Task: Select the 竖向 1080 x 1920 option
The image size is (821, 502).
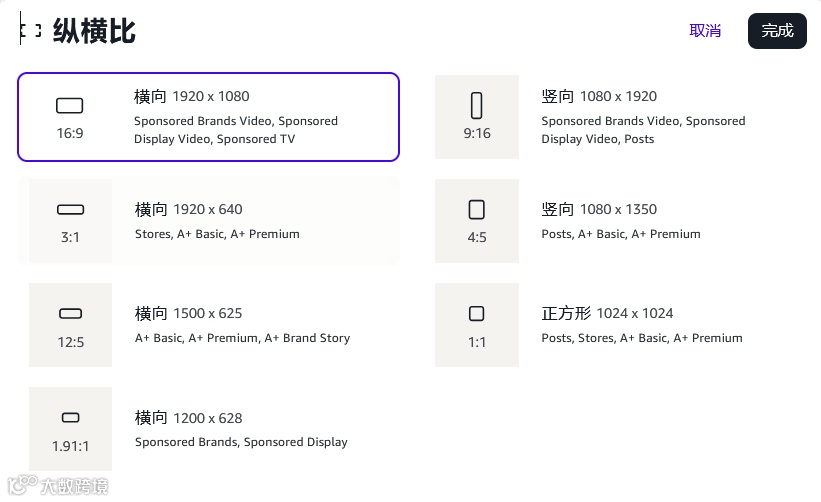Action: 599,97
